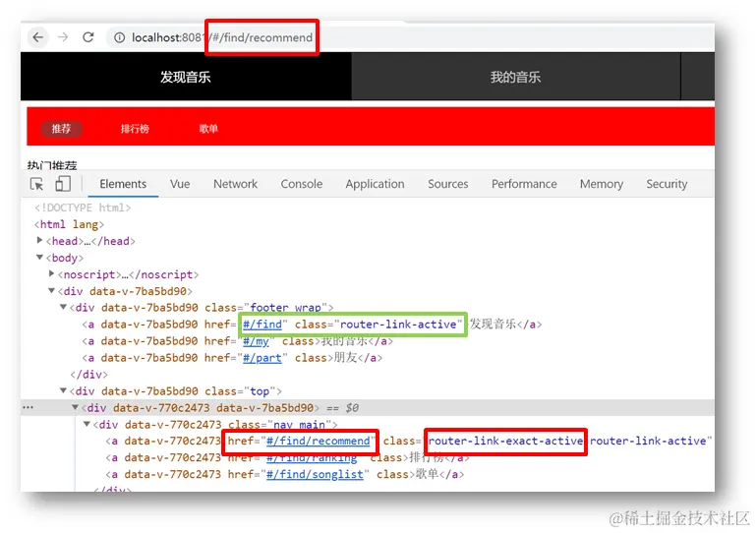Click the site info icon in address bar
The height and width of the screenshot is (533, 756).
pyautogui.click(x=119, y=37)
